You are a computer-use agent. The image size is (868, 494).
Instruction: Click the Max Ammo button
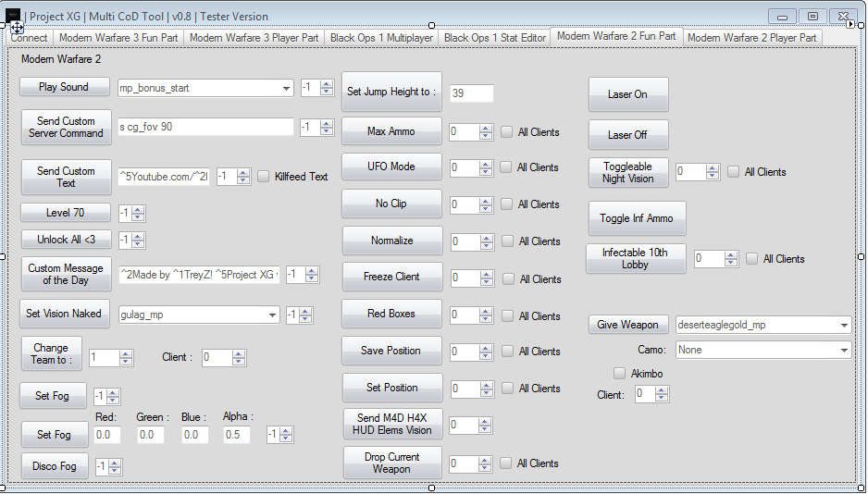391,131
